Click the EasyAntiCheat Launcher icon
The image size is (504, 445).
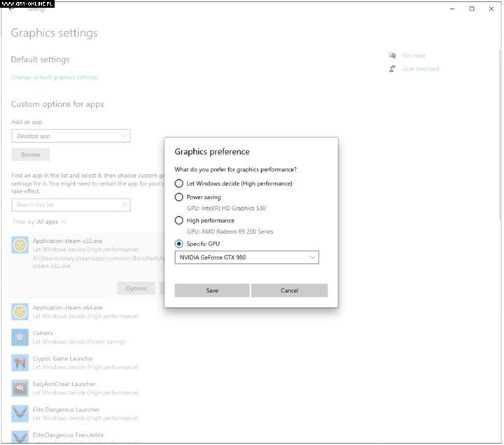[x=20, y=388]
